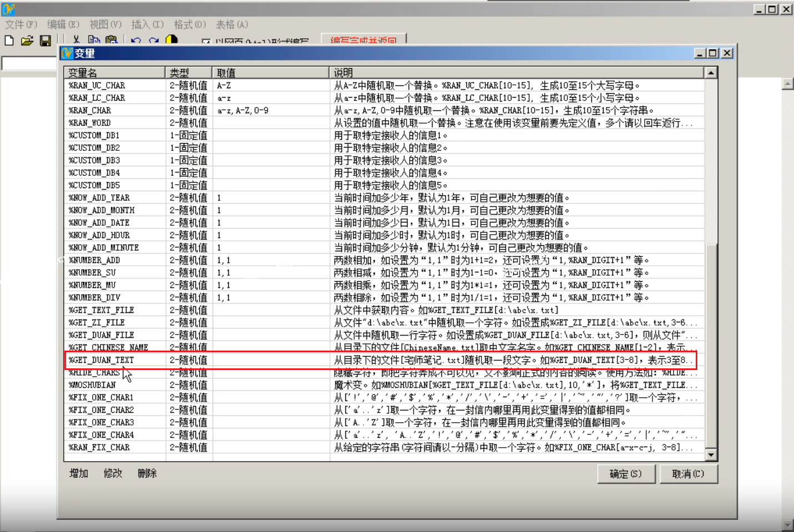Click the 变量 dialog title icon
This screenshot has width=794, height=532.
[67, 53]
